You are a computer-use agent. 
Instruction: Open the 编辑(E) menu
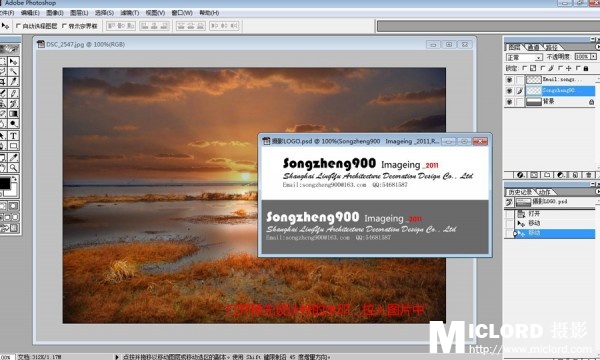pyautogui.click(x=30, y=13)
